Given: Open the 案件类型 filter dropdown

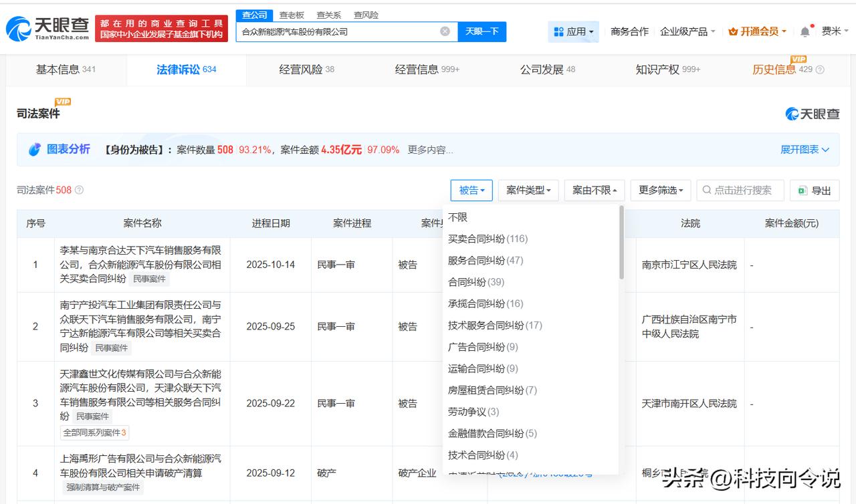Looking at the screenshot, I should tap(528, 191).
